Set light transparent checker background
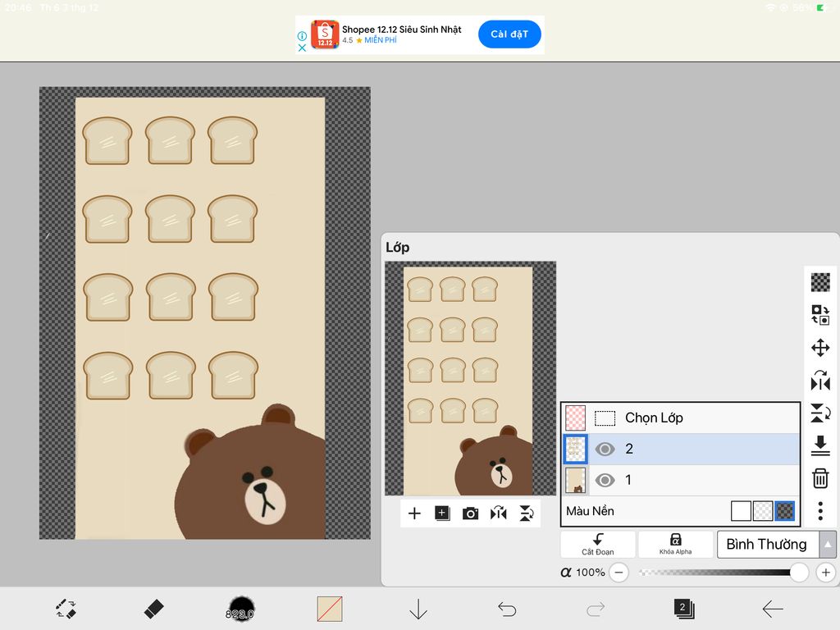Viewport: 840px width, 630px height. pos(763,511)
